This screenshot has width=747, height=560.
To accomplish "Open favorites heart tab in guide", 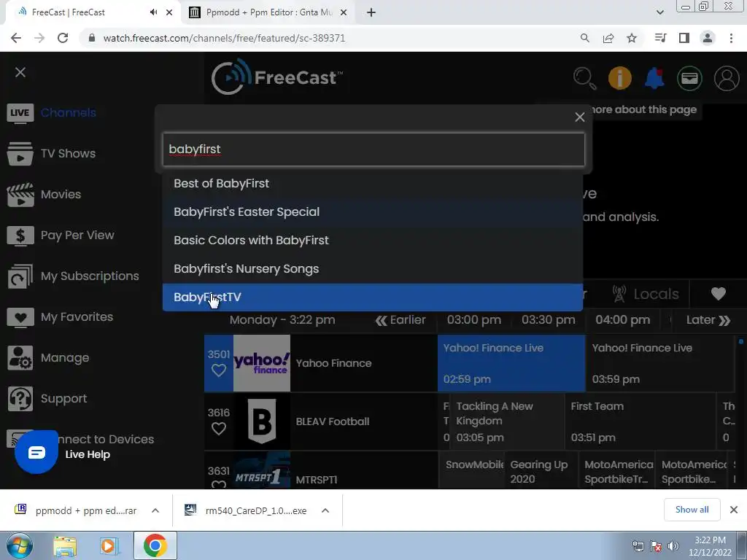I will coord(718,295).
